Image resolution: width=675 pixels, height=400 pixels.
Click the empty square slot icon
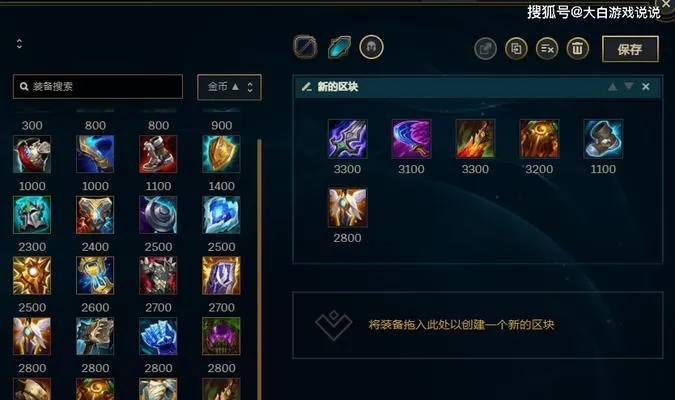(x=306, y=47)
